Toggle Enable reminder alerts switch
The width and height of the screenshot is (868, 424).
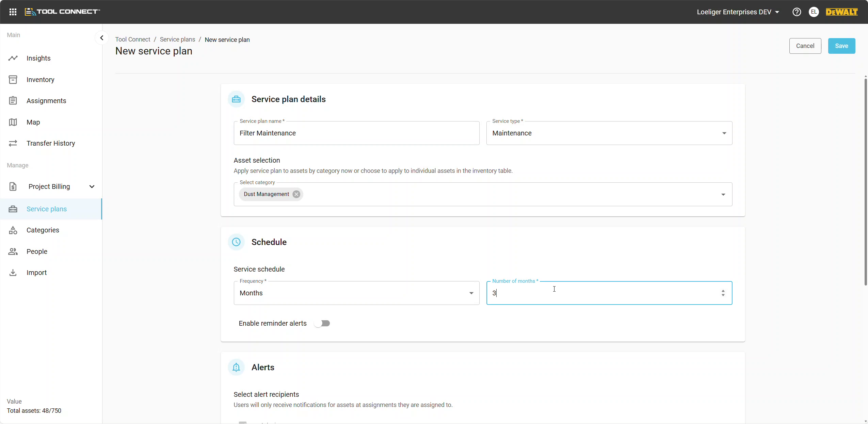coord(322,323)
